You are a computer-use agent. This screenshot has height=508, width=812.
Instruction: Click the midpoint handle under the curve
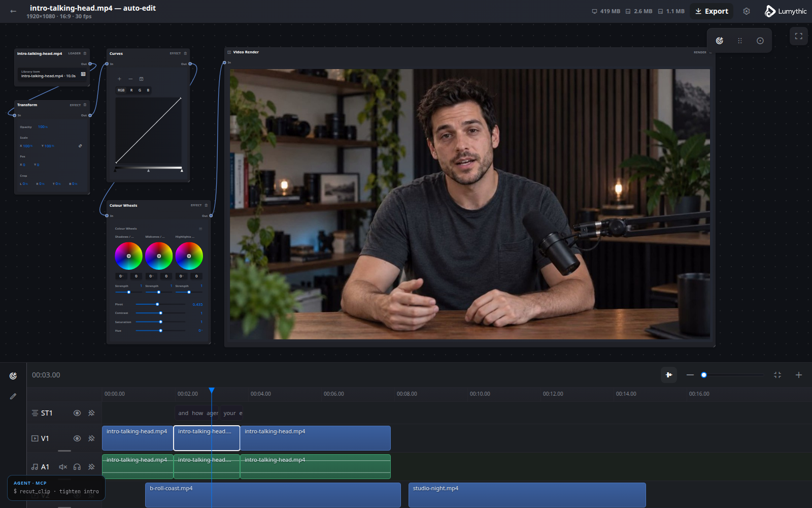tap(148, 171)
